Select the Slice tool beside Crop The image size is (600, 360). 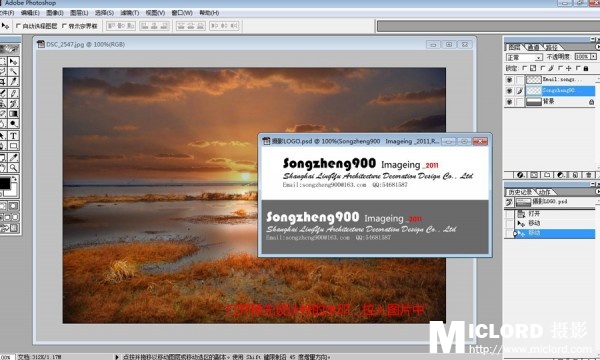pyautogui.click(x=13, y=81)
